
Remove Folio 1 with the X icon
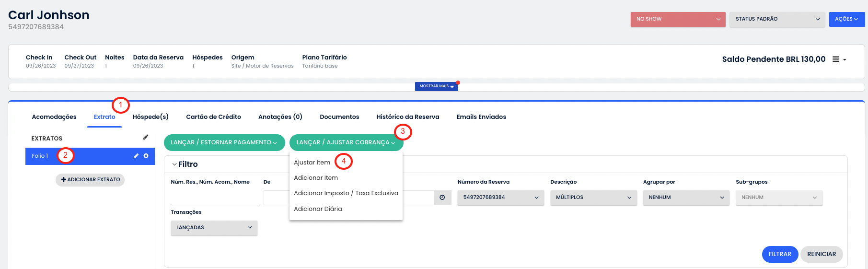click(x=146, y=156)
